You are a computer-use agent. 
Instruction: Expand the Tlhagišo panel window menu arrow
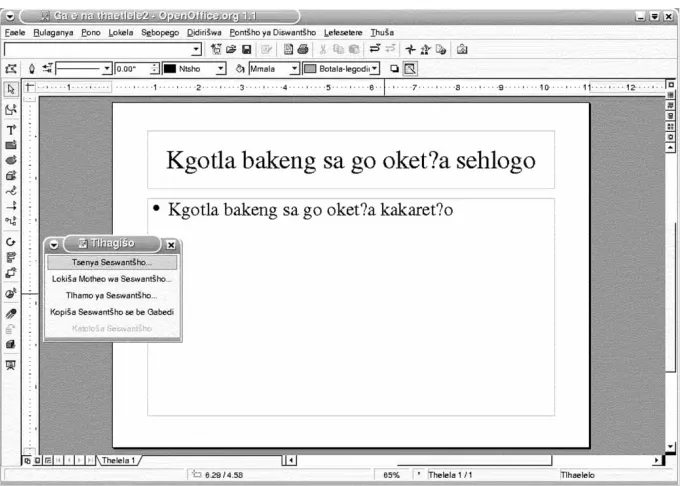(53, 245)
